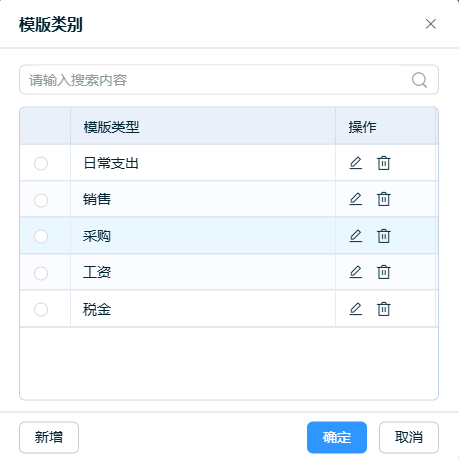Choose the 采购 radio option
This screenshot has height=458, width=459.
click(x=41, y=236)
